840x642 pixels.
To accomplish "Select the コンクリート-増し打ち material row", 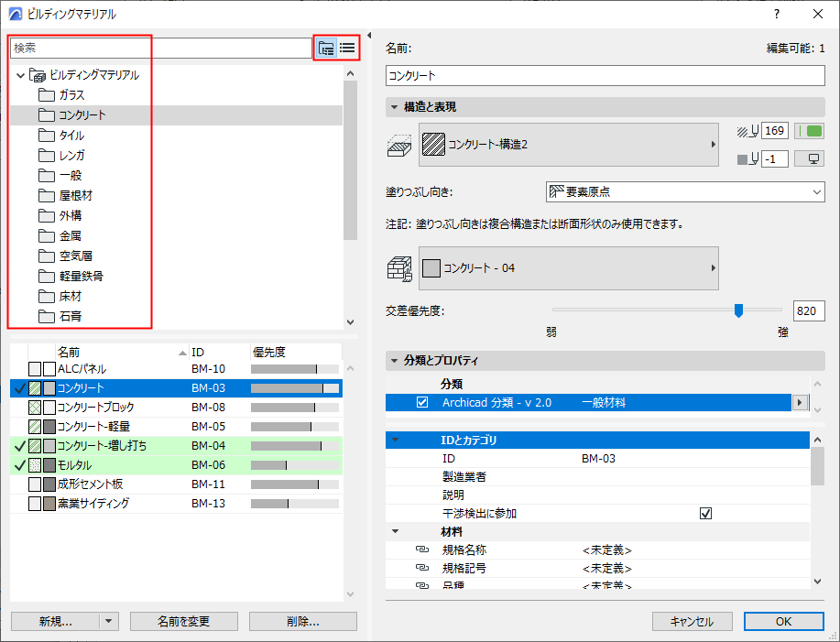I will (176, 446).
